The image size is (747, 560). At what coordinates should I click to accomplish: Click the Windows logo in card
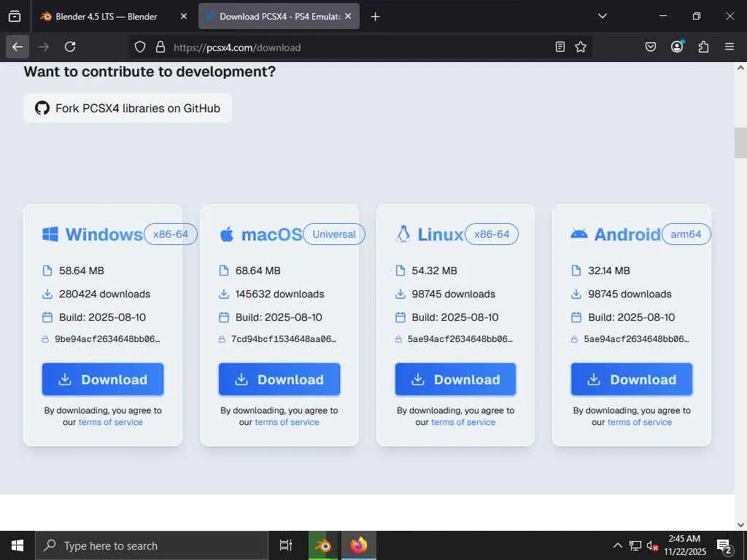tap(50, 234)
